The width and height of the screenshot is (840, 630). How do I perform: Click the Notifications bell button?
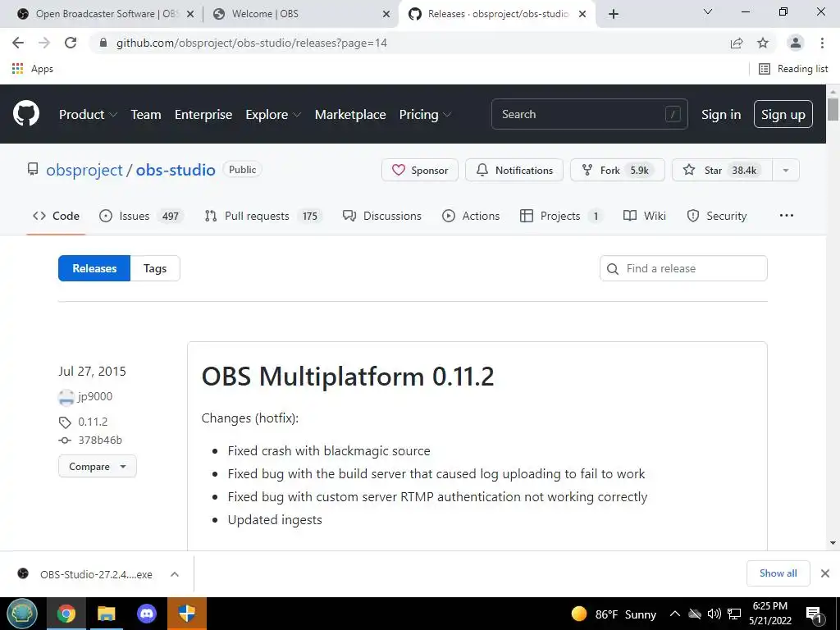point(514,170)
